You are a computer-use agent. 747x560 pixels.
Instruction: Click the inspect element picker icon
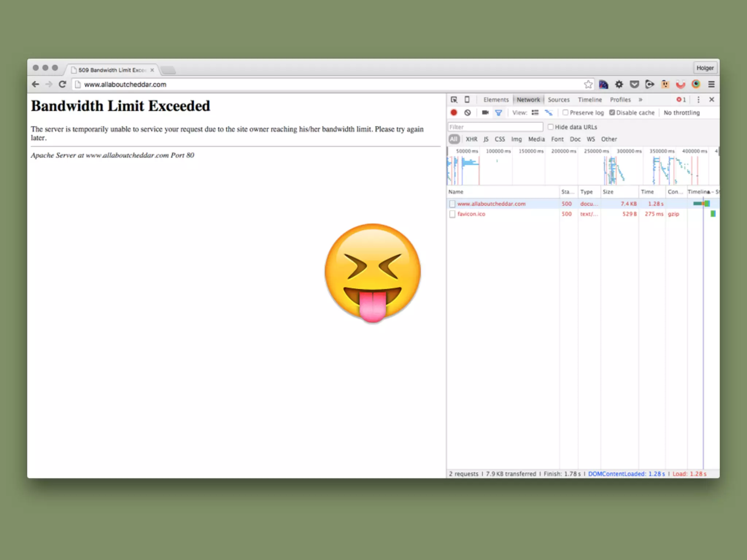[x=454, y=100]
